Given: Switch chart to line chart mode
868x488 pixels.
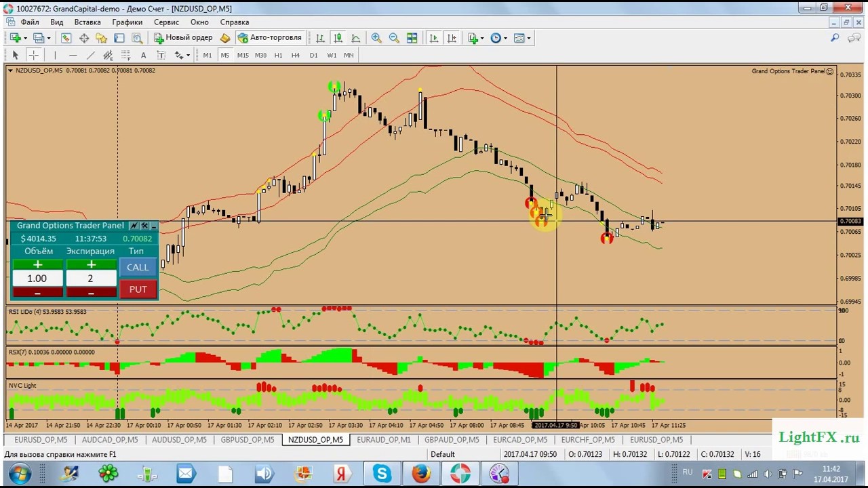Looking at the screenshot, I should [x=355, y=38].
